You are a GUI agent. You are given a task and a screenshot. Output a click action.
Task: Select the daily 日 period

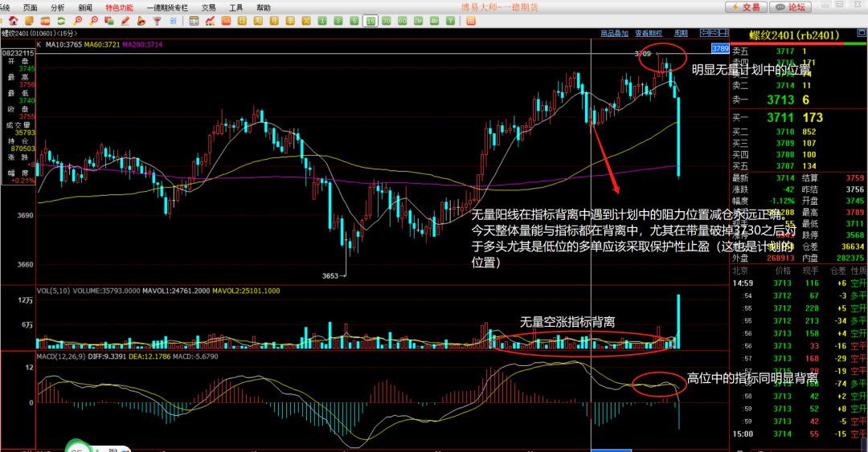[242, 21]
